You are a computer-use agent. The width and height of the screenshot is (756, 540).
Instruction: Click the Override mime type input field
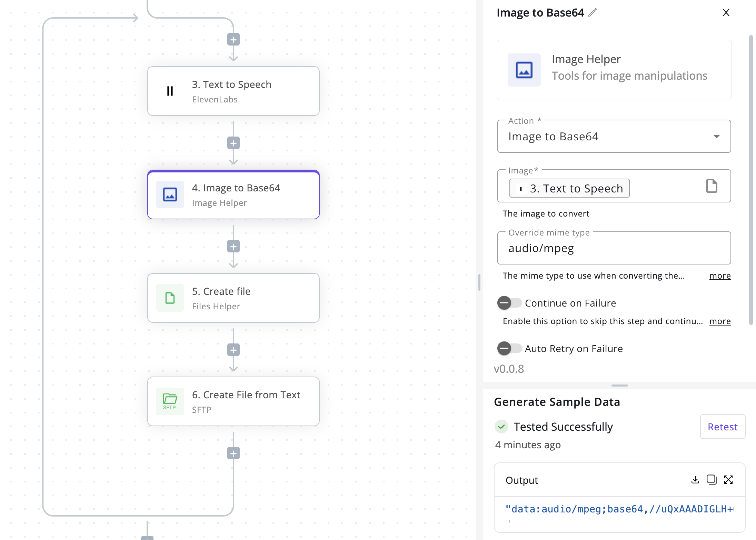(614, 248)
